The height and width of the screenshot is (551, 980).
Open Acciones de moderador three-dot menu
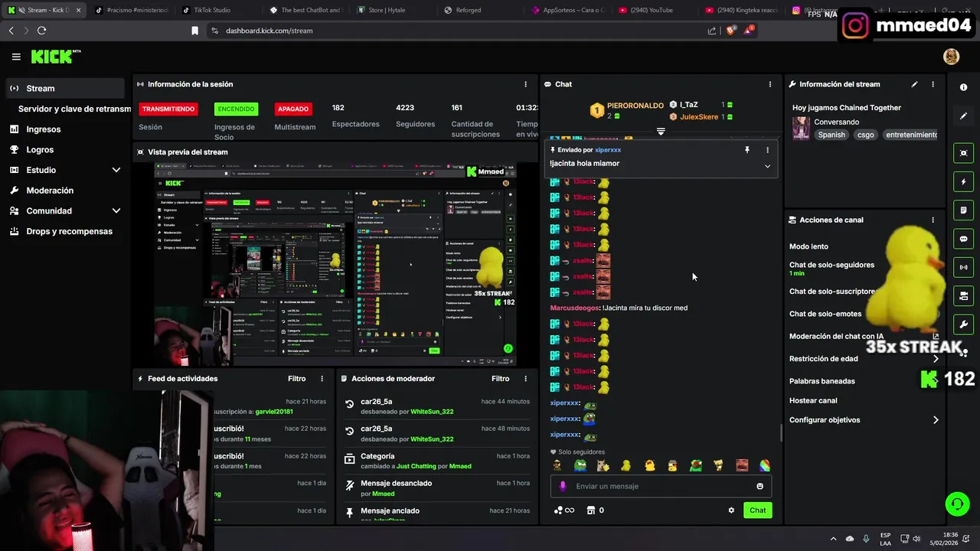click(525, 379)
